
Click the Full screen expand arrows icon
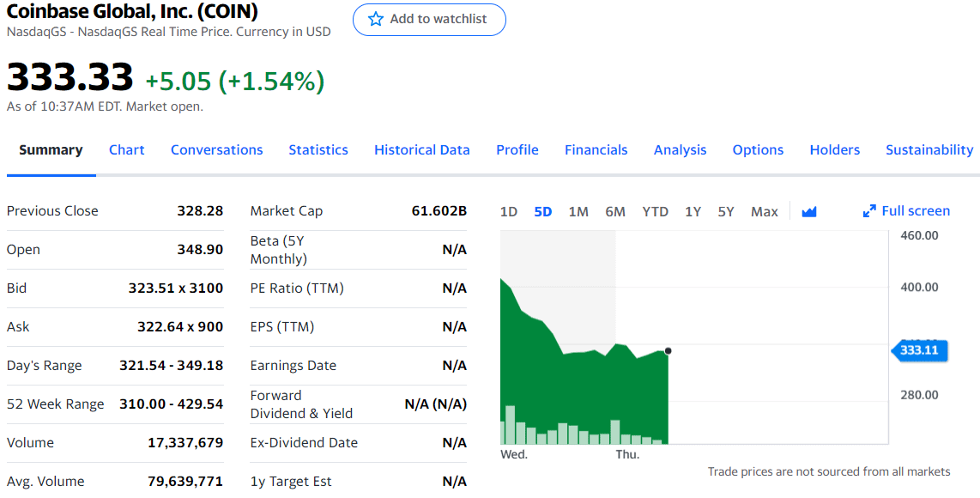coord(869,211)
